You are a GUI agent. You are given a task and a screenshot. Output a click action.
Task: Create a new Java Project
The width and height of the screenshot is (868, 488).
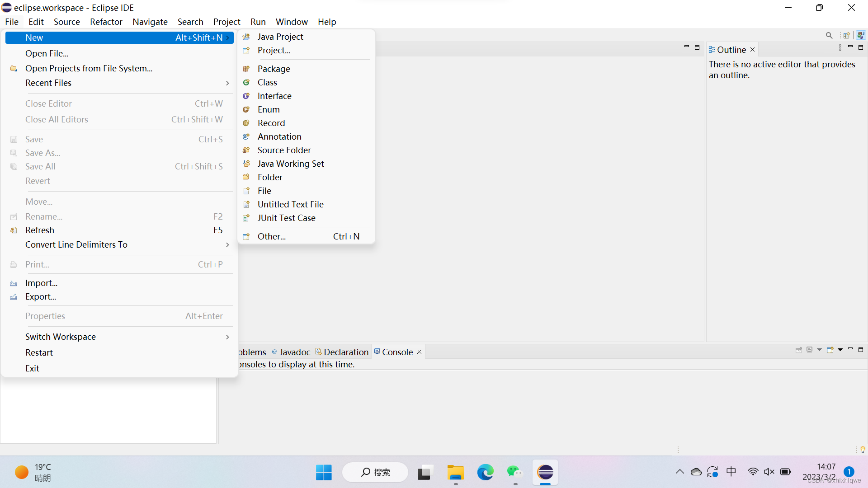(280, 37)
